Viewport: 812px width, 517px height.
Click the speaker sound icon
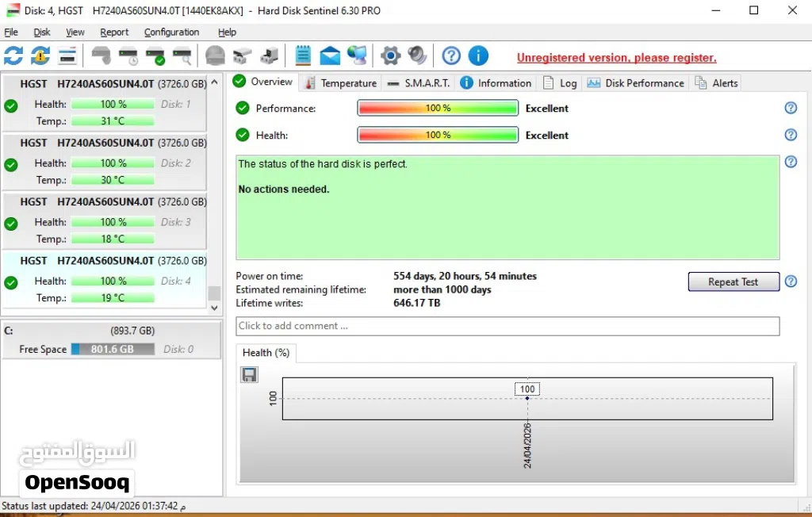click(x=417, y=56)
